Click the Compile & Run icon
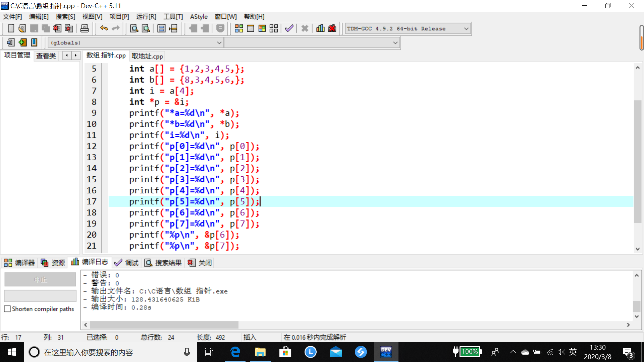 [x=262, y=28]
